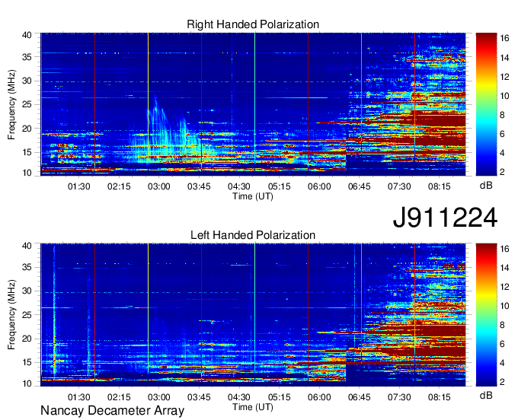Click the Left Handed Polarization spectrogram image
Viewport: 518px width, 420px height.
pyautogui.click(x=253, y=315)
